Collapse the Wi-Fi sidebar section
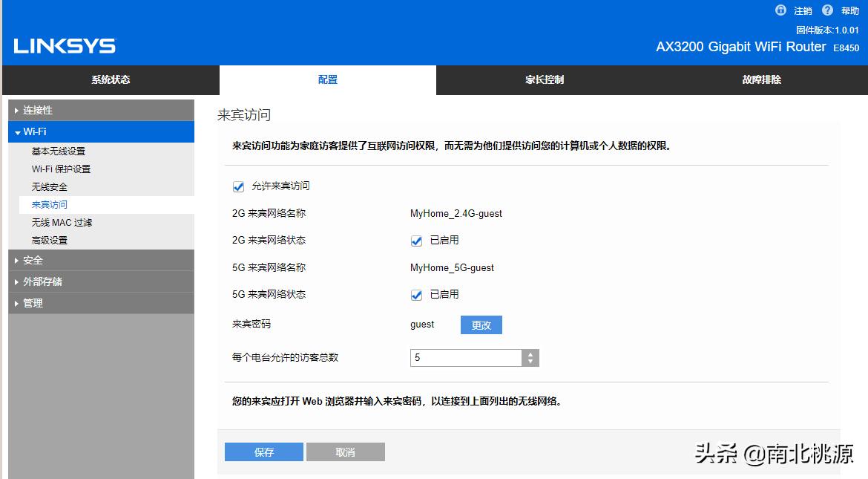868x479 pixels. tap(35, 131)
